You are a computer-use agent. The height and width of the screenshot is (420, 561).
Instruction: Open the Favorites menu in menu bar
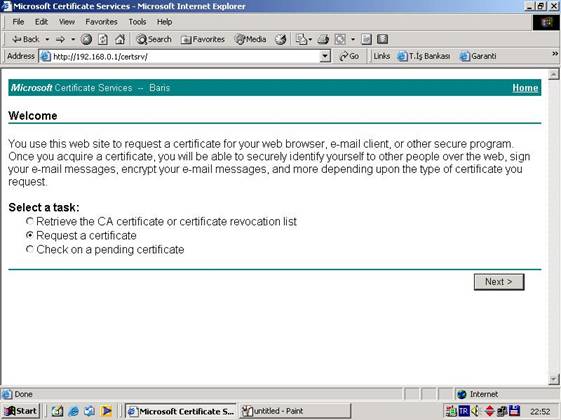coord(101,22)
